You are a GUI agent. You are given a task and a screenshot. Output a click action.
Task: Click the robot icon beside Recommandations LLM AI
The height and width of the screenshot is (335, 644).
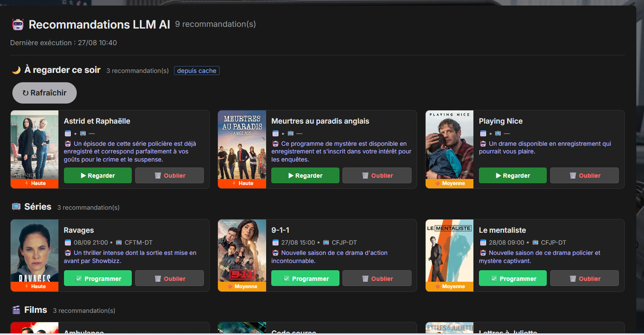tap(17, 25)
